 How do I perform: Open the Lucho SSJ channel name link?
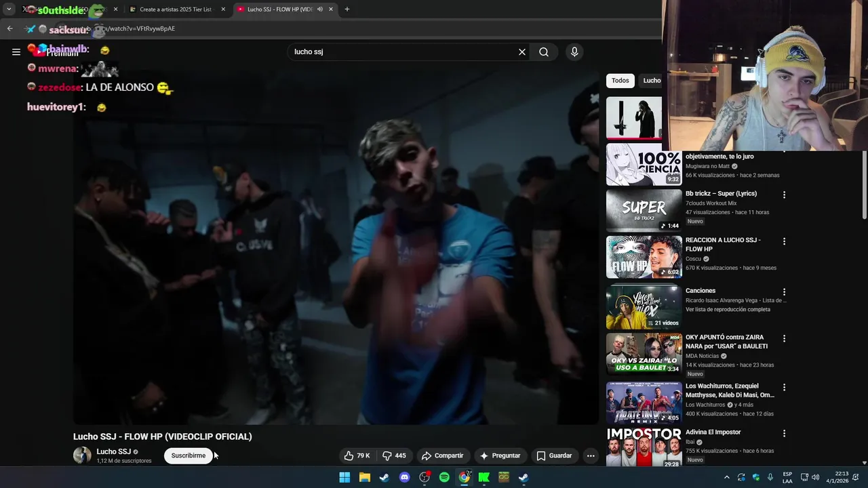[113, 451]
